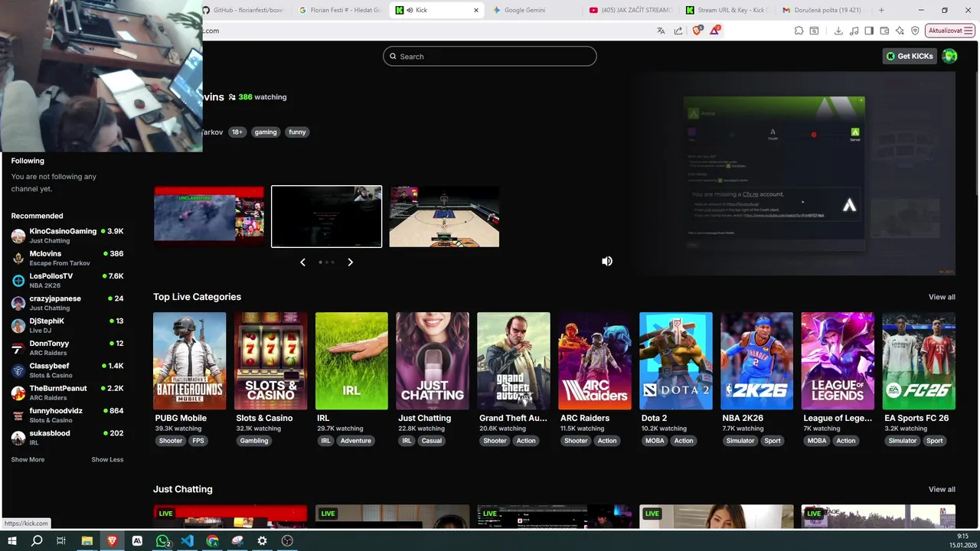Open Chrome from the taskbar
This screenshot has width=980, height=551.
(x=212, y=540)
